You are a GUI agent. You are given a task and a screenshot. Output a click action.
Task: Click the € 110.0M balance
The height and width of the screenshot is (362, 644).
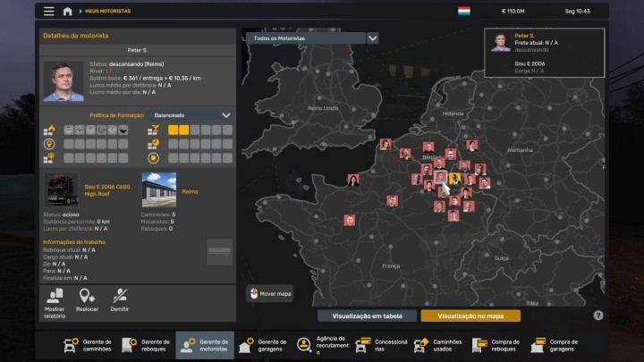coord(513,11)
